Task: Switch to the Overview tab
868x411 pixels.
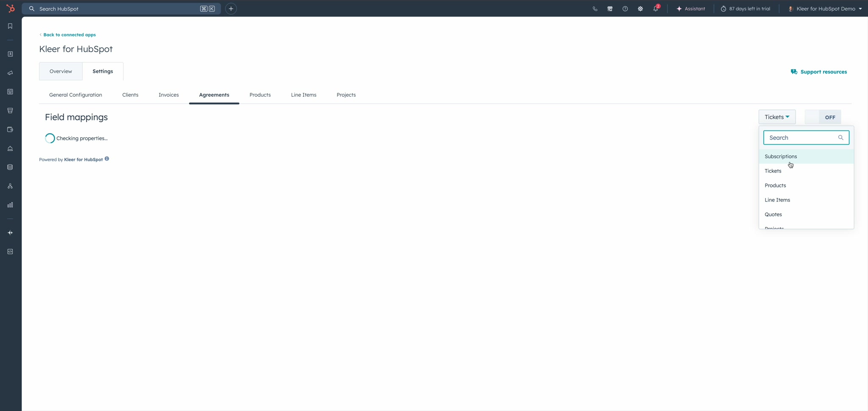Action: point(61,71)
